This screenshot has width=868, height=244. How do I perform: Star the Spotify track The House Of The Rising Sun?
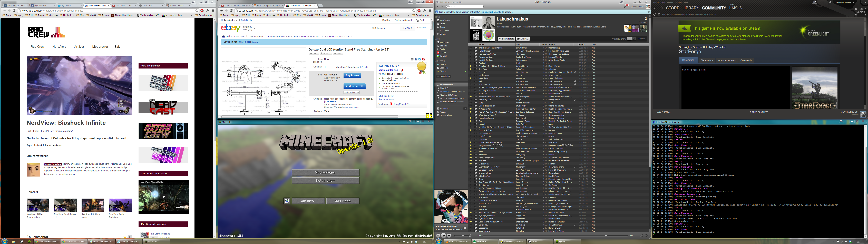point(471,48)
